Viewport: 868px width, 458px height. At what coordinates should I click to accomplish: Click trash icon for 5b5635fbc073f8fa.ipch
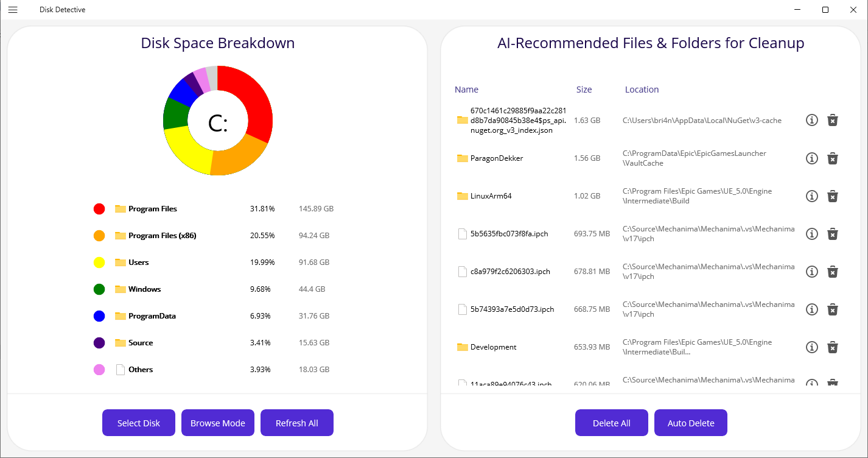click(833, 234)
